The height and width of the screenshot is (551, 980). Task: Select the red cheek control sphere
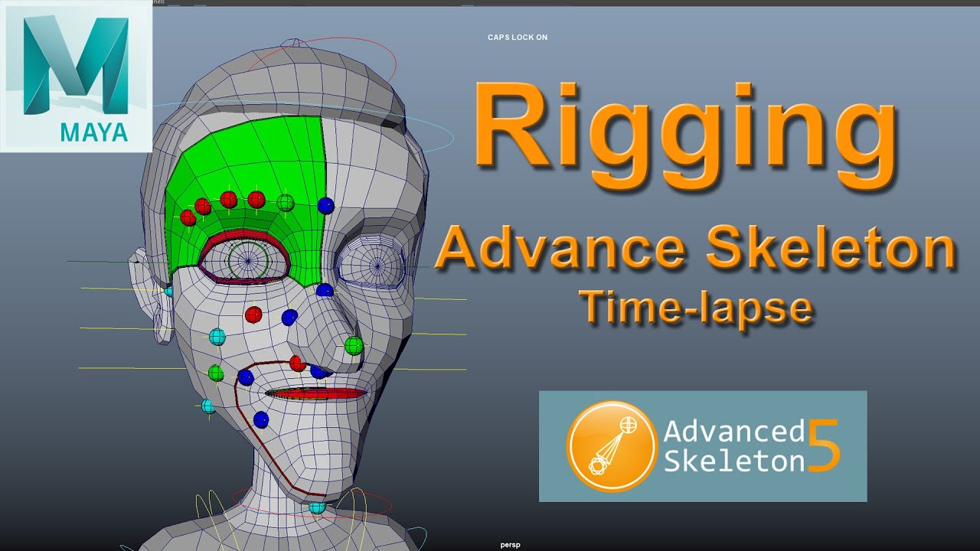pos(253,315)
